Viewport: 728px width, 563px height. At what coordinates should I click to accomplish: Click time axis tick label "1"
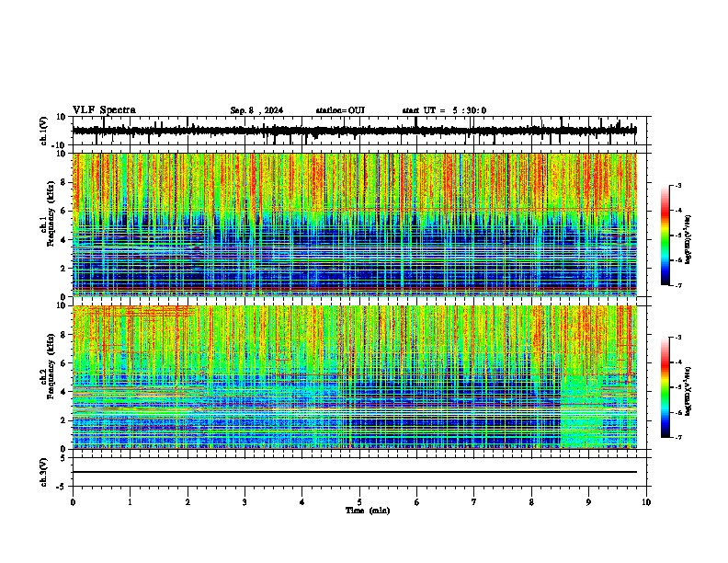130,502
